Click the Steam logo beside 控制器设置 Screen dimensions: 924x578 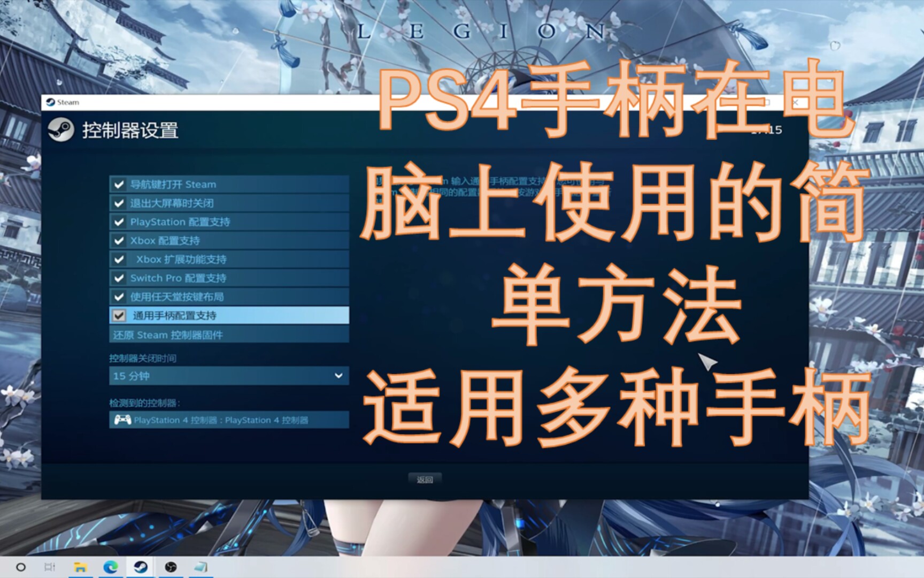pos(61,130)
